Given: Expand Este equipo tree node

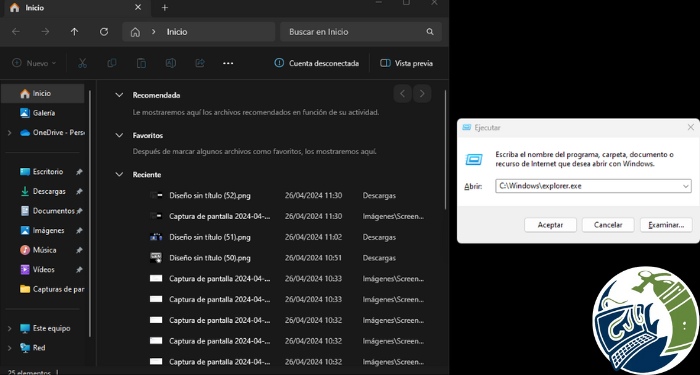Looking at the screenshot, I should click(9, 328).
